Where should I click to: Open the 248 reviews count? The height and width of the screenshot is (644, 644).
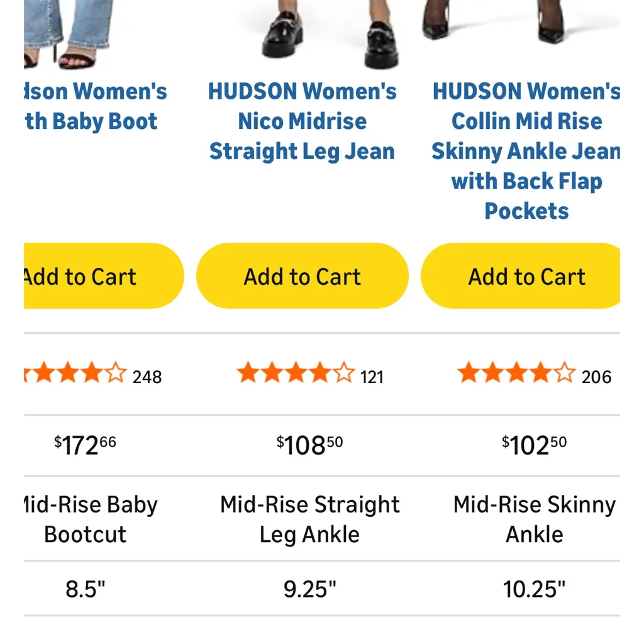pyautogui.click(x=147, y=377)
